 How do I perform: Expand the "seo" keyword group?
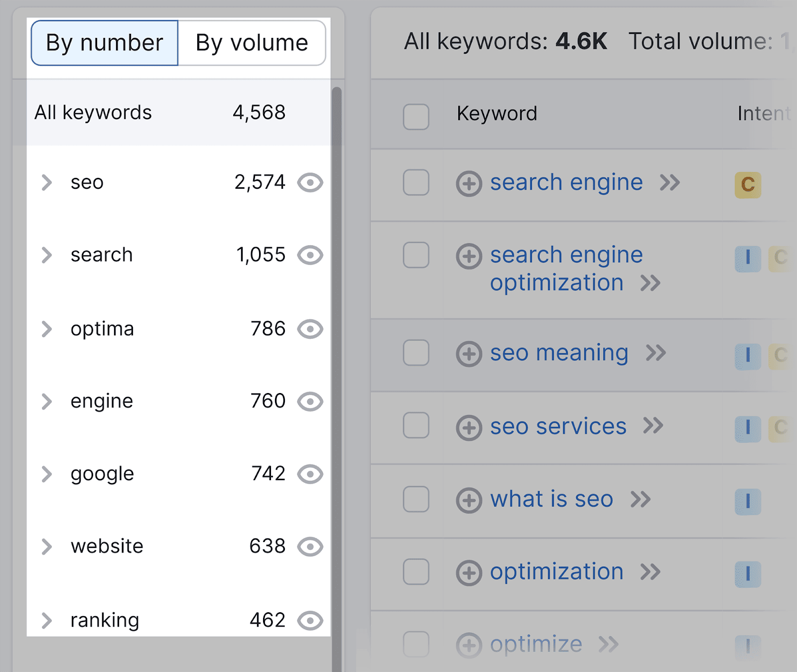[47, 183]
